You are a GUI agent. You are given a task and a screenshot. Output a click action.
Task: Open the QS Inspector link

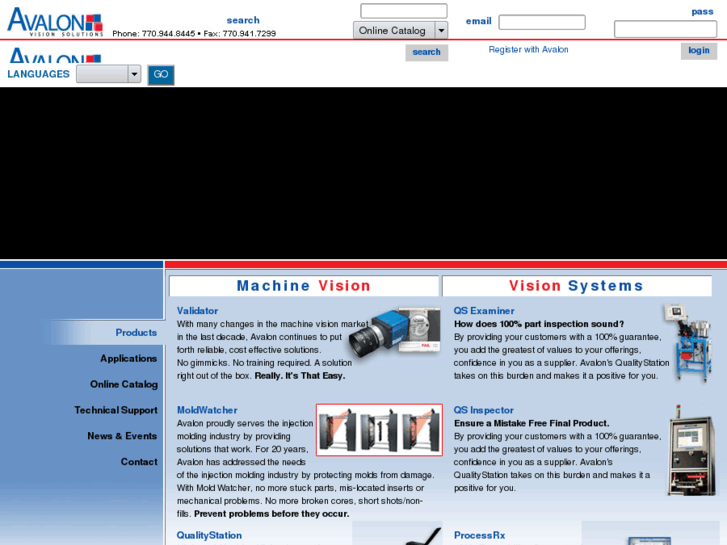tap(483, 410)
